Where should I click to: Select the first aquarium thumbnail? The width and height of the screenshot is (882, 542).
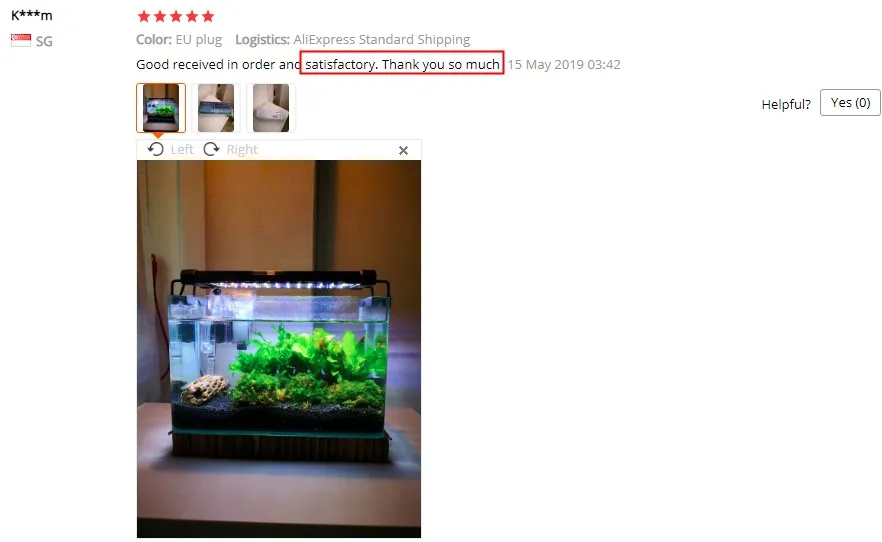[161, 108]
